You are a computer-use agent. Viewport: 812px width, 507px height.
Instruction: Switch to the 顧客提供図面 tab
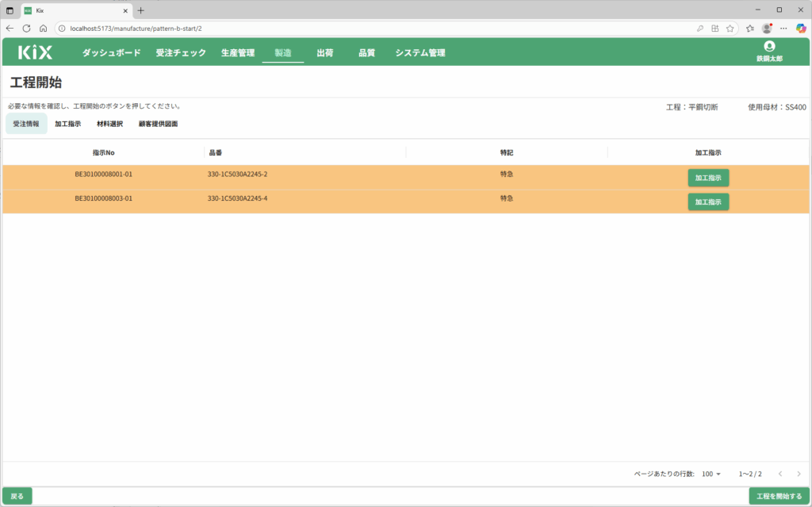[158, 124]
